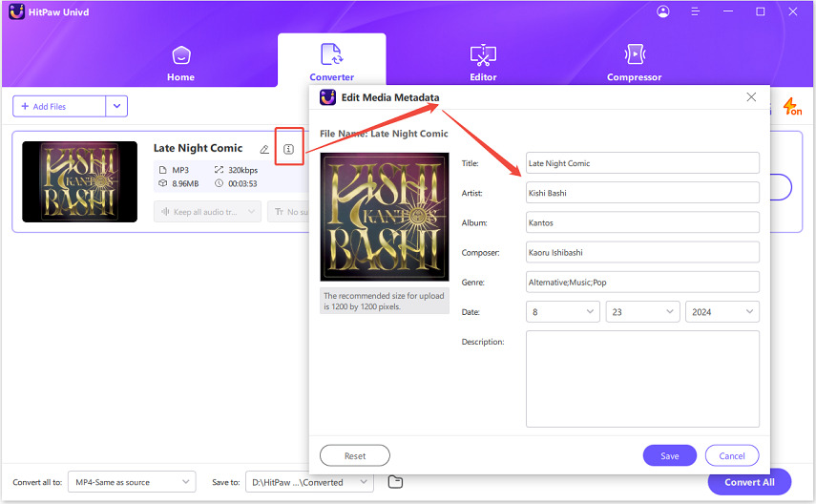Open the year dropdown showing 2024
The height and width of the screenshot is (504, 816).
click(x=722, y=312)
